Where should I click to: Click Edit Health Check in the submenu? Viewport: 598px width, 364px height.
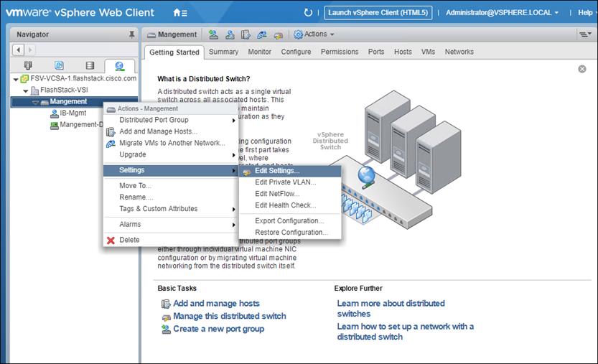click(290, 205)
